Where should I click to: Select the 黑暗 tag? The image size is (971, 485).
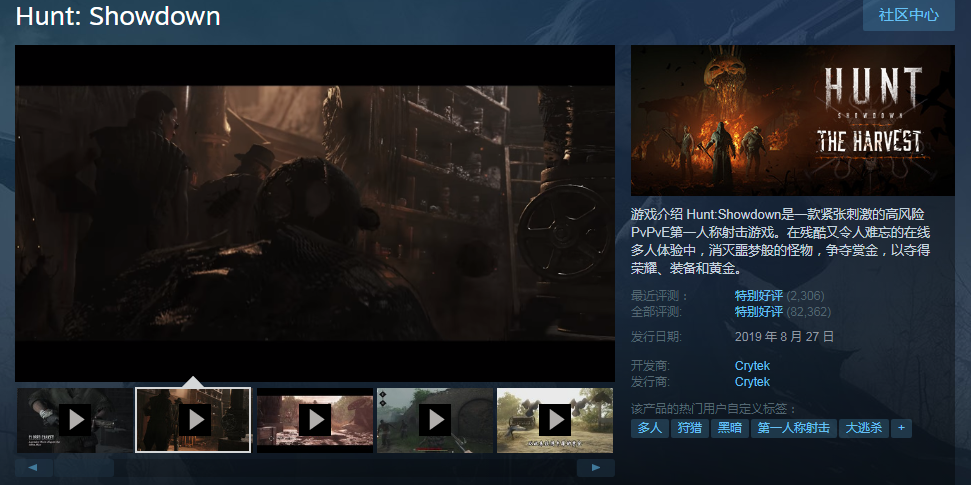tap(729, 428)
